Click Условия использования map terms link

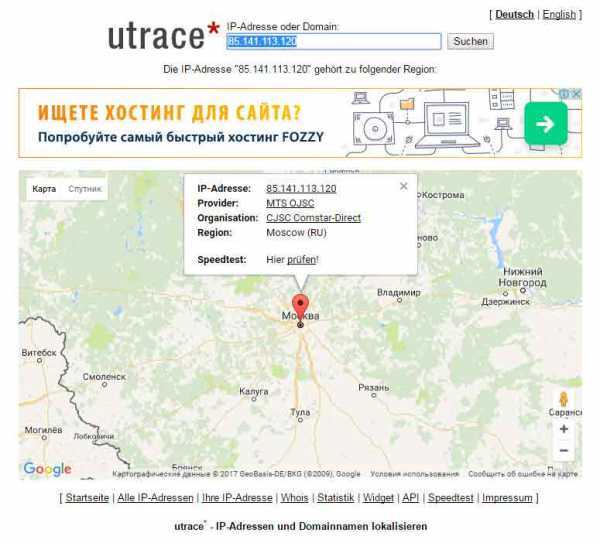[x=414, y=474]
